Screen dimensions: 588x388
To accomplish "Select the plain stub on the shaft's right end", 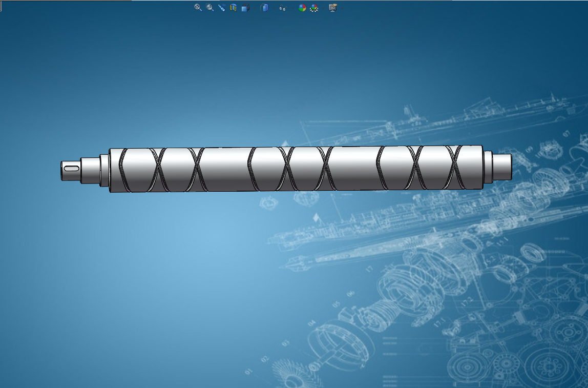I will (502, 167).
